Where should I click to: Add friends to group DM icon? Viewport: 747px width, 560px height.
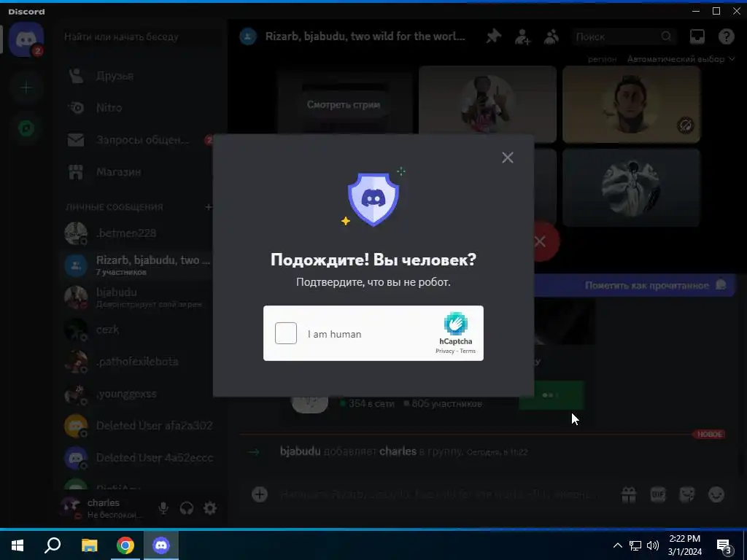[522, 36]
